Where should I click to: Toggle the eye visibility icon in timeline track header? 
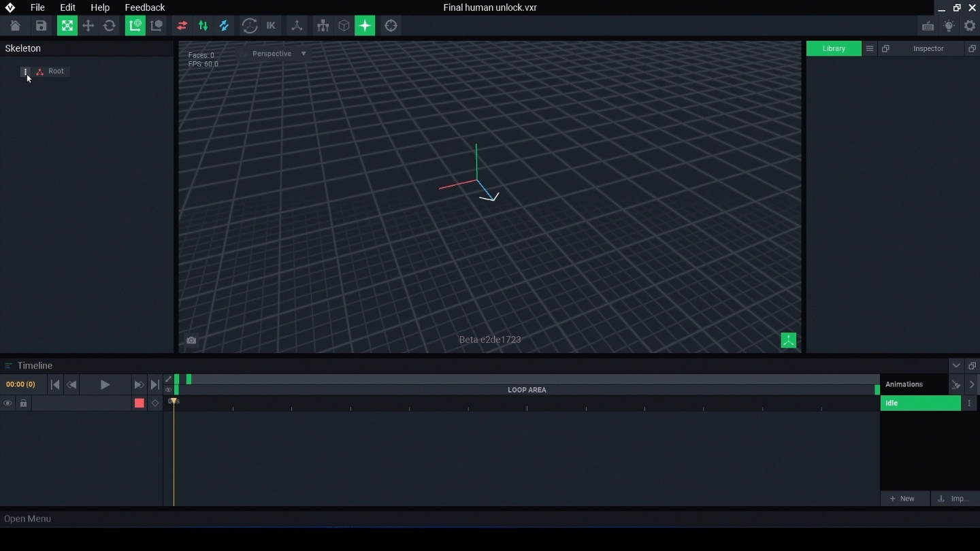coord(7,403)
